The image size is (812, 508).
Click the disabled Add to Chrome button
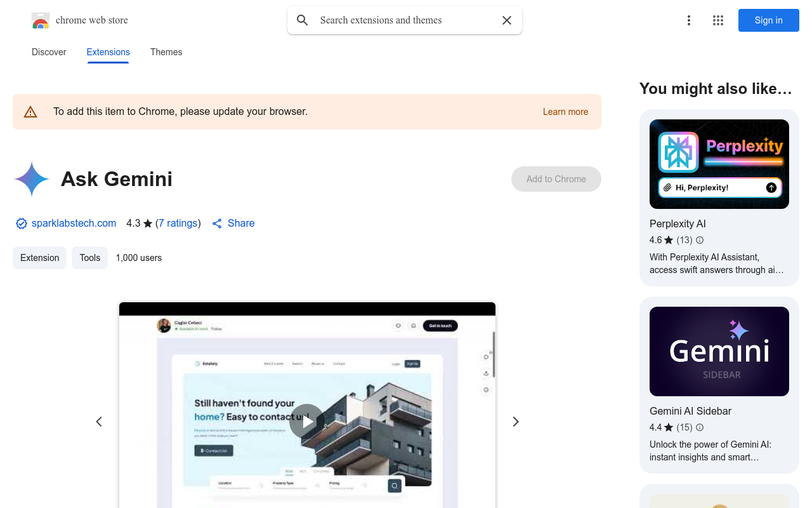[556, 179]
